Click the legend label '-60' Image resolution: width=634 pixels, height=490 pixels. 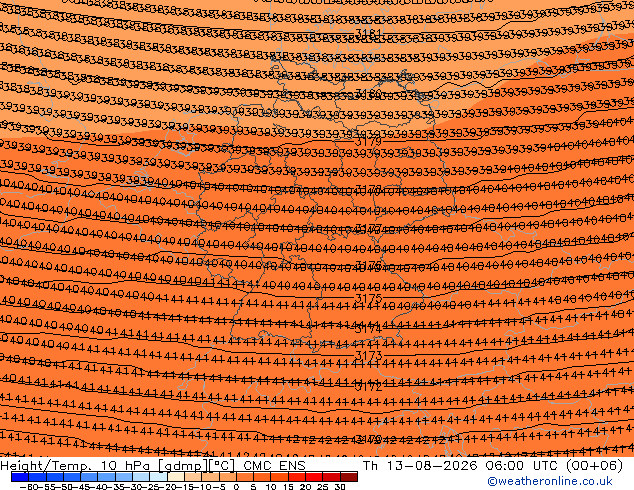[28, 486]
